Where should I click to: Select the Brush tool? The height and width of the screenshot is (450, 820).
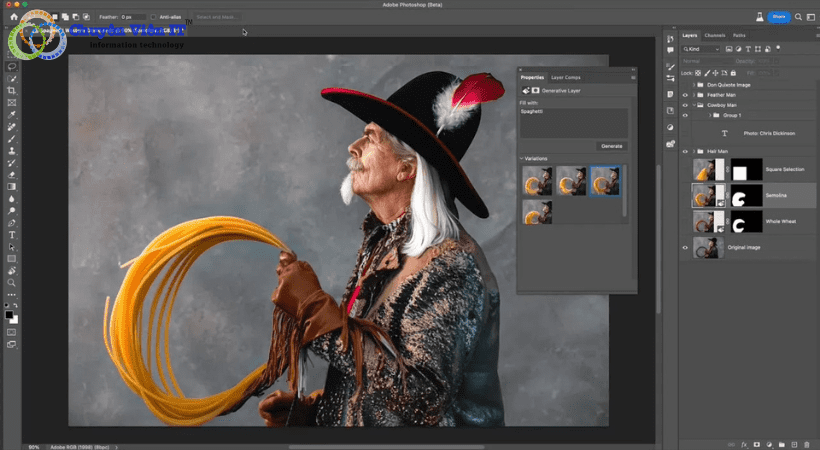click(x=12, y=138)
